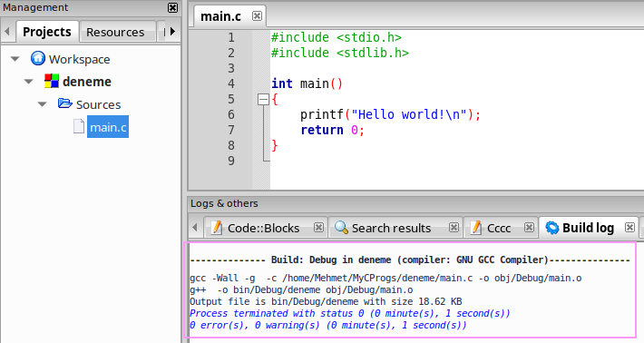Screen dimensions: 644x343
Task: Open the Cccc log tab
Action: pos(499,228)
